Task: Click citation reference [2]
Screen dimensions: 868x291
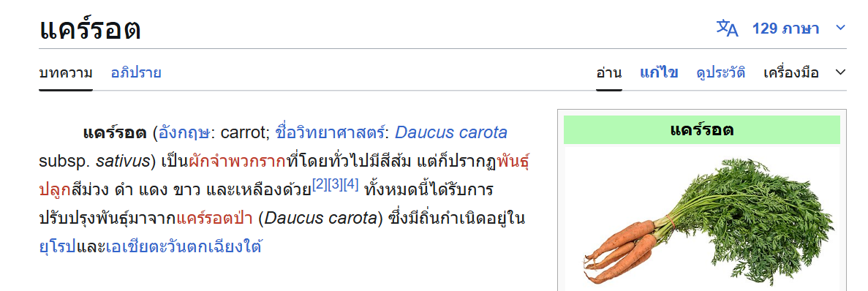Action: tap(320, 185)
